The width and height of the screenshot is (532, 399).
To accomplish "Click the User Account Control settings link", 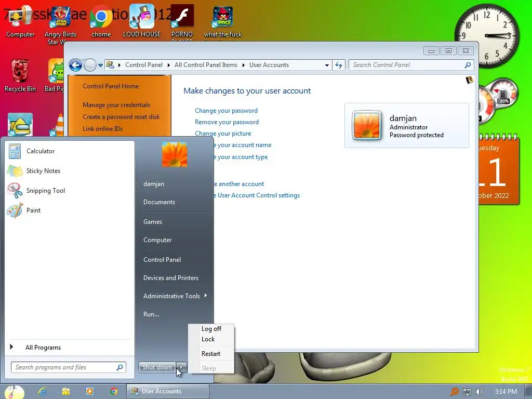I will 257,195.
